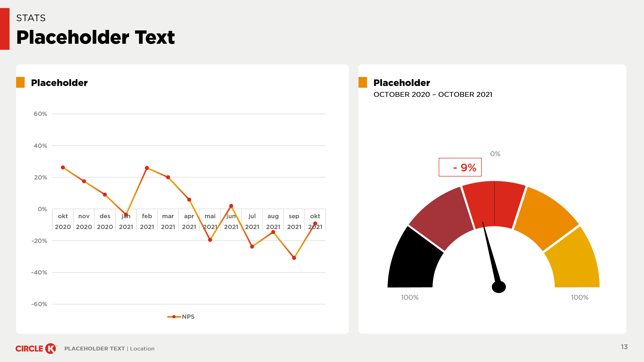The image size is (644, 362).
Task: Click the black gauge needle hub
Action: coord(499,287)
